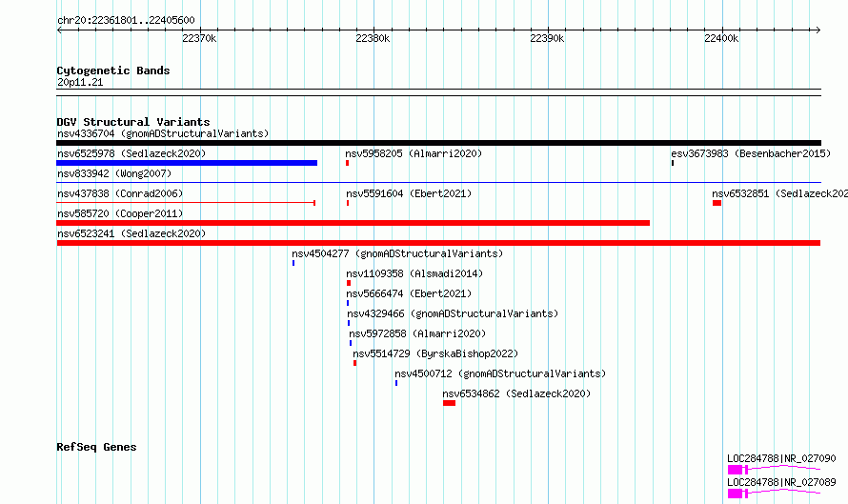The width and height of the screenshot is (848, 504).
Task: Select the black nsv4336704 variant bar
Action: 438,143
